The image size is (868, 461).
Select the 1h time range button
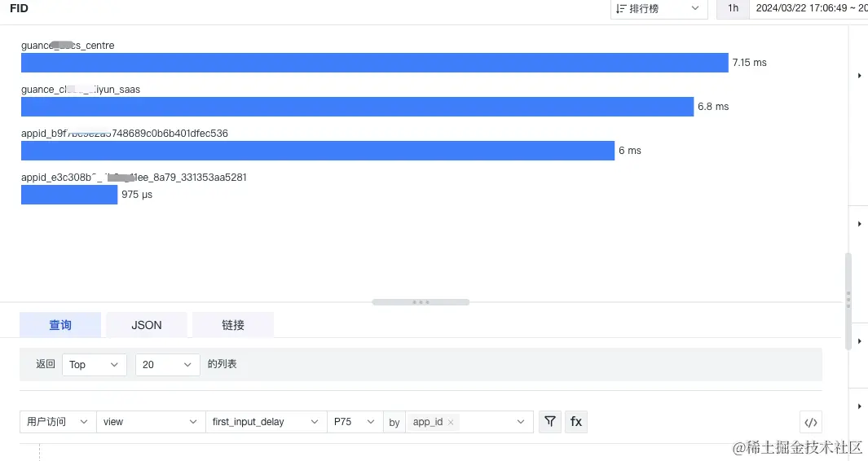coord(733,8)
